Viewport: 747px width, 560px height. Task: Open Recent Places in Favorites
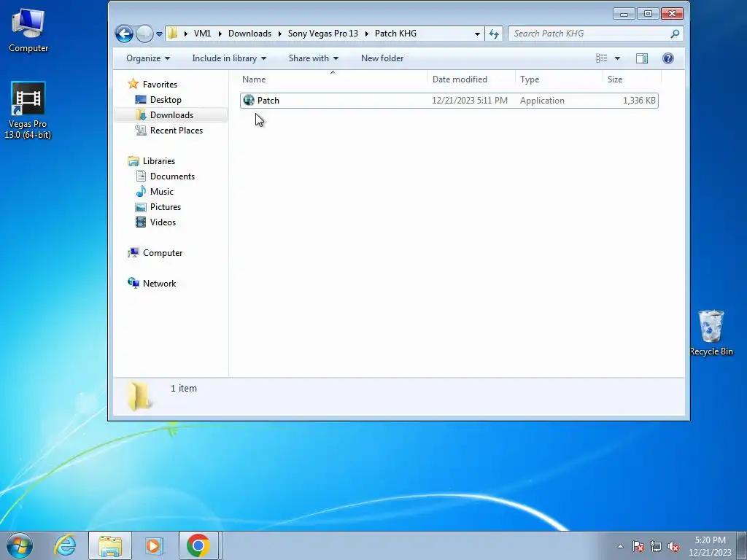177,130
